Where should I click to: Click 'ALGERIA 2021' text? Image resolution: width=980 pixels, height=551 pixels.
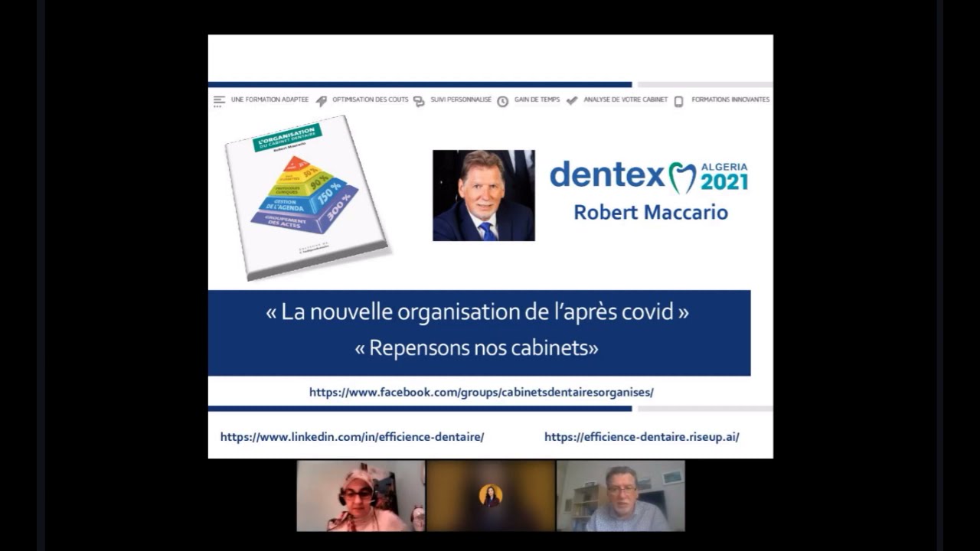[x=724, y=177]
